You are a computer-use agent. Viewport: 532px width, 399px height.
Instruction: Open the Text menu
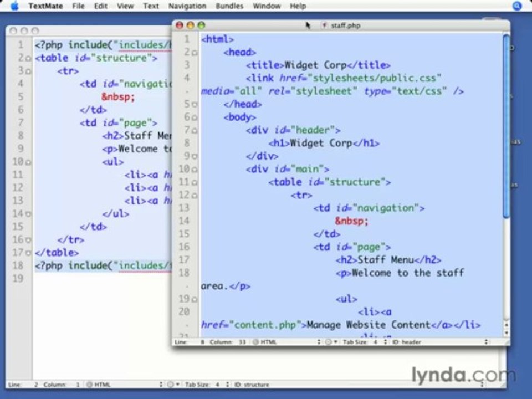[151, 6]
